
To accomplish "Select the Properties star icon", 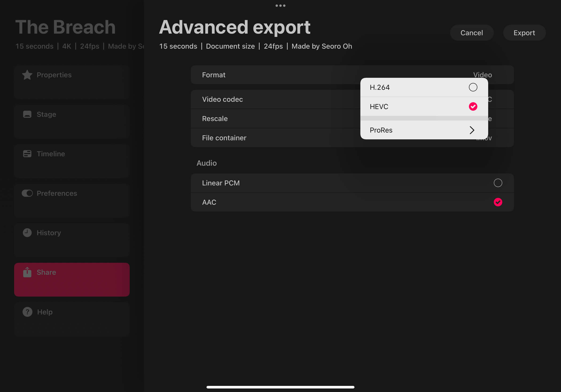I will click(27, 75).
